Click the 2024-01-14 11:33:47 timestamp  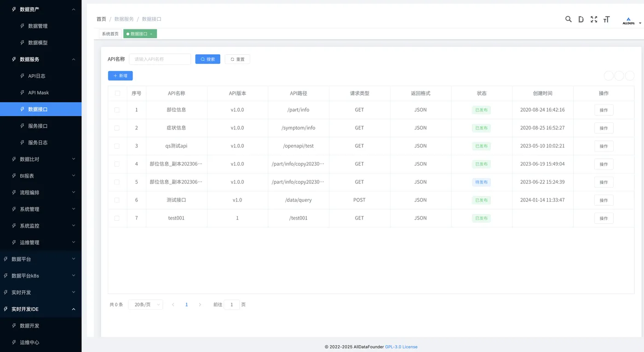pos(542,200)
